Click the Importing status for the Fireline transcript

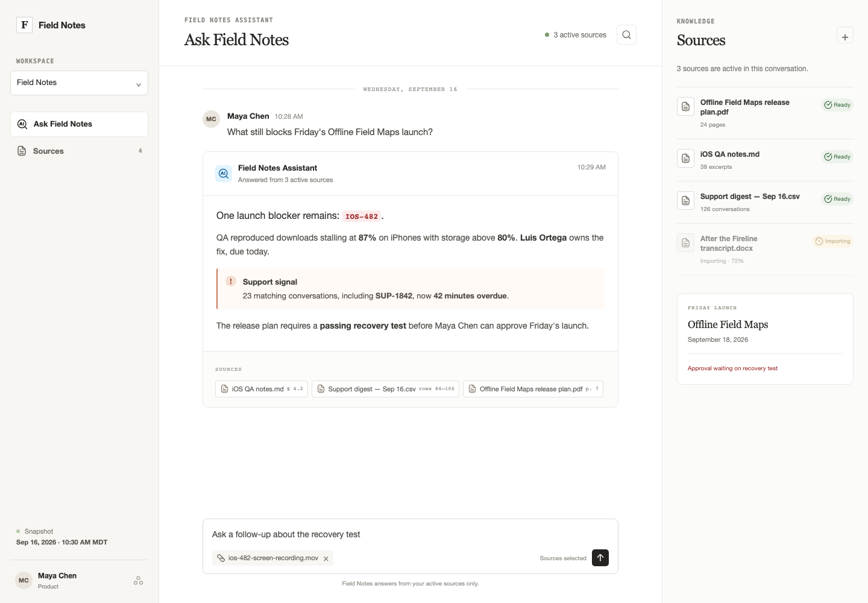(832, 241)
